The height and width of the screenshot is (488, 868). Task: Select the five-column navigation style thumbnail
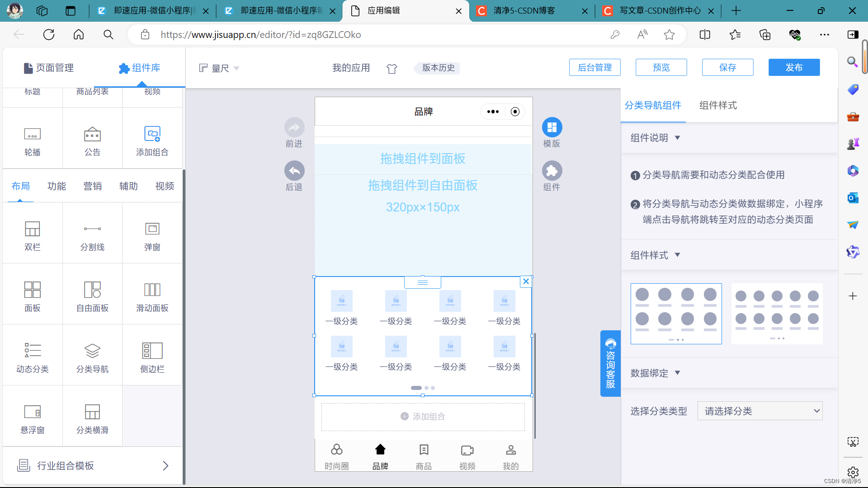tap(777, 314)
